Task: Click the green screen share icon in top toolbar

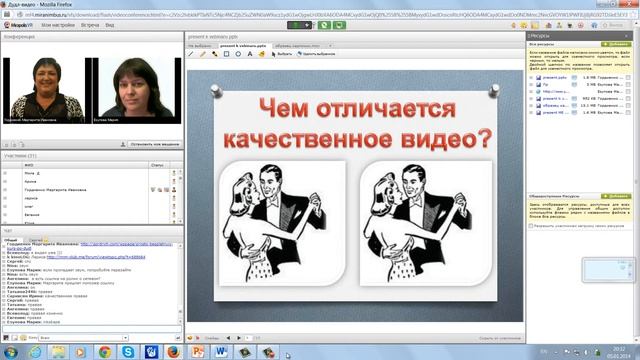Action: pos(339,25)
